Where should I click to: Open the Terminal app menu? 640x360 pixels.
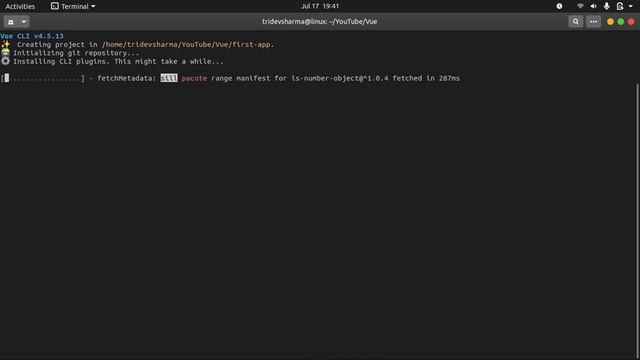73,6
